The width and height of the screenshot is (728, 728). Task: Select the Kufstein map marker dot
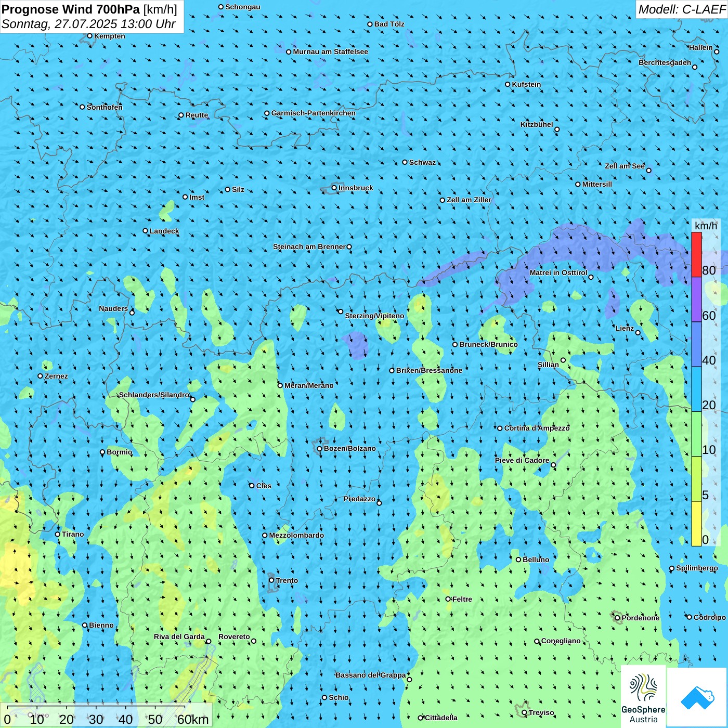tap(508, 84)
